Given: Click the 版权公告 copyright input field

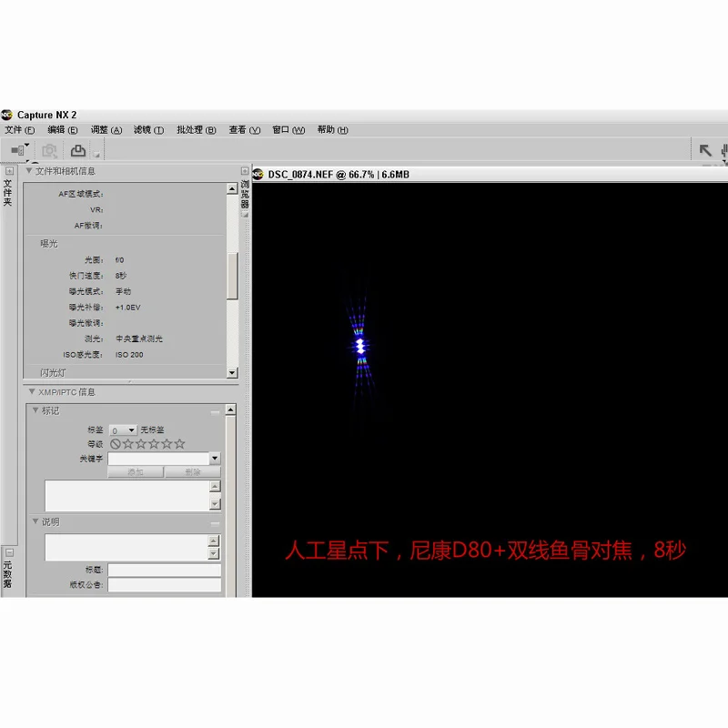Looking at the screenshot, I should pyautogui.click(x=165, y=585).
